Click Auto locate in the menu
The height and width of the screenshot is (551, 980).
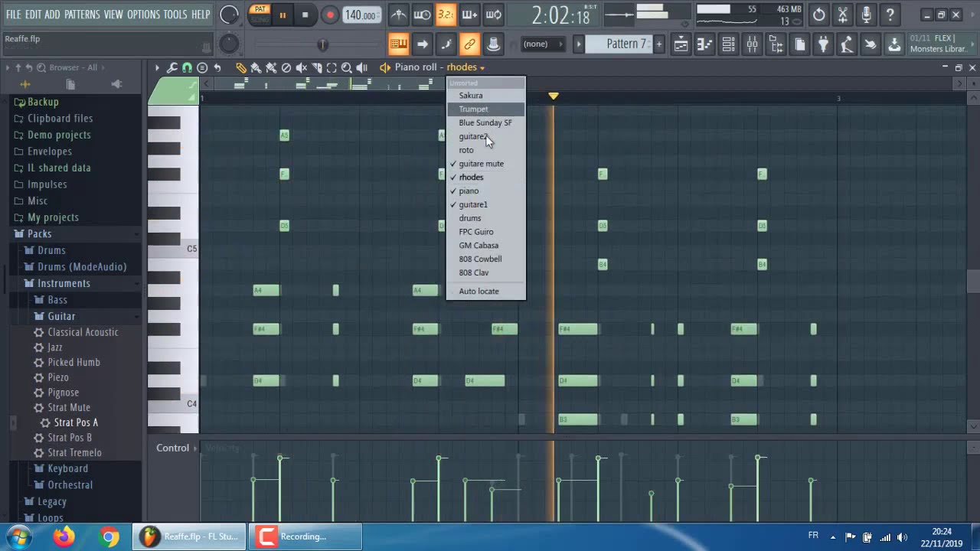[x=485, y=292]
